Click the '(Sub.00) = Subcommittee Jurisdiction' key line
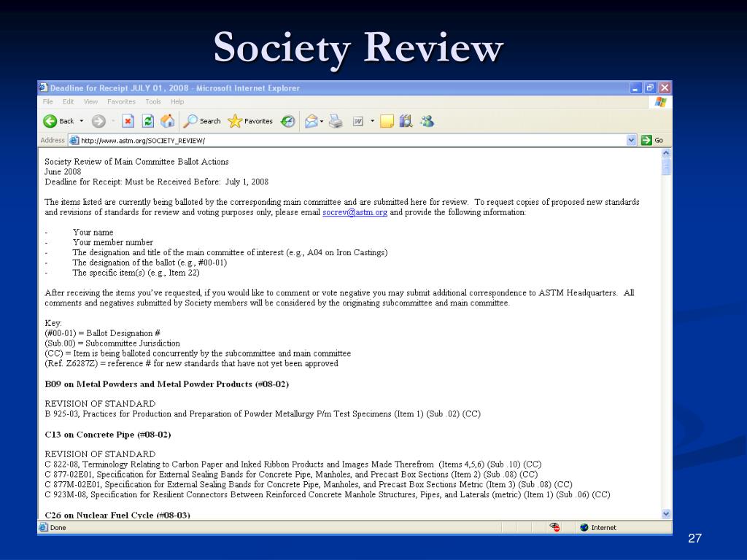This screenshot has height=560, width=747. coord(112,343)
